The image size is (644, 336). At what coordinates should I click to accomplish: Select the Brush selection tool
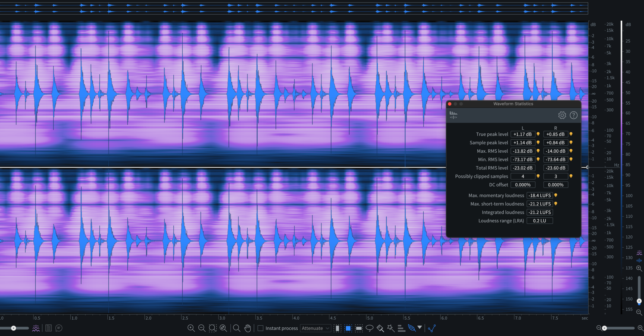tap(380, 328)
